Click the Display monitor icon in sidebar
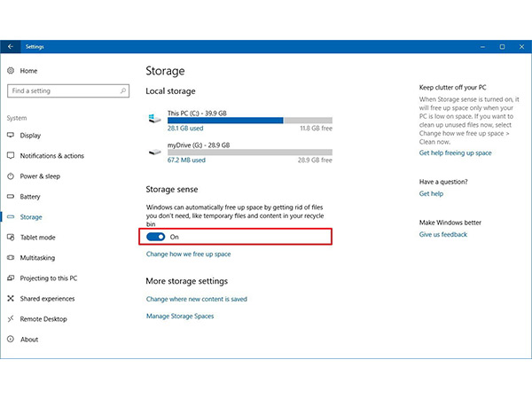The height and width of the screenshot is (399, 532). pos(11,136)
